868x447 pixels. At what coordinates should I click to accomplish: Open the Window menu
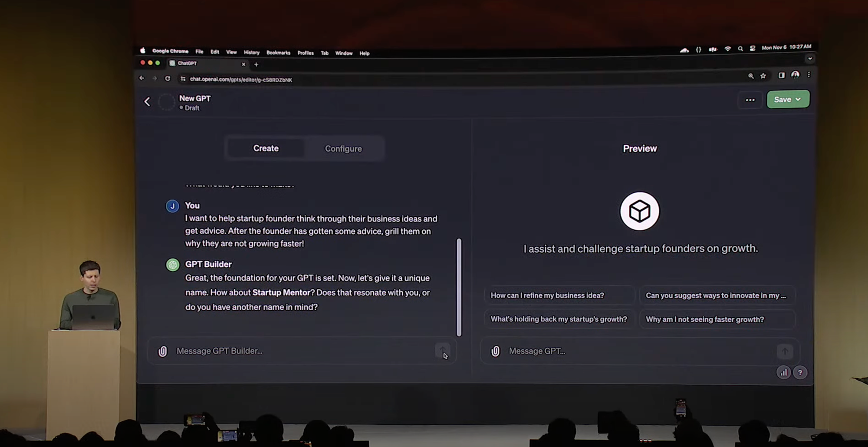(344, 53)
